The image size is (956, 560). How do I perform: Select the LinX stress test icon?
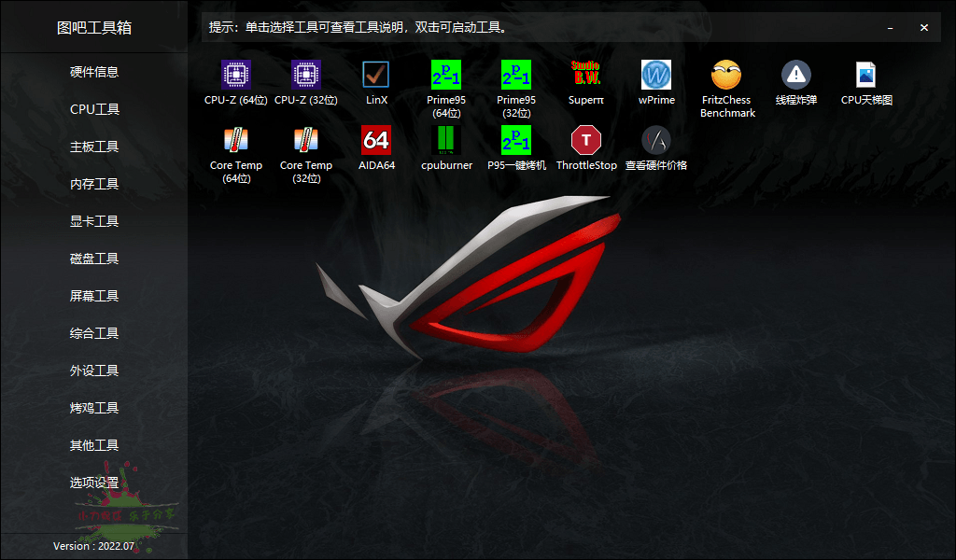click(376, 75)
